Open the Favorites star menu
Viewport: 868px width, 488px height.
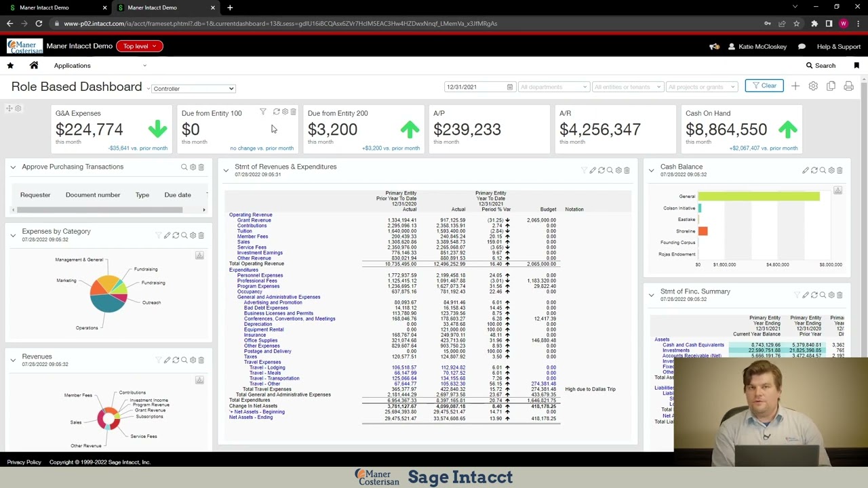click(10, 65)
